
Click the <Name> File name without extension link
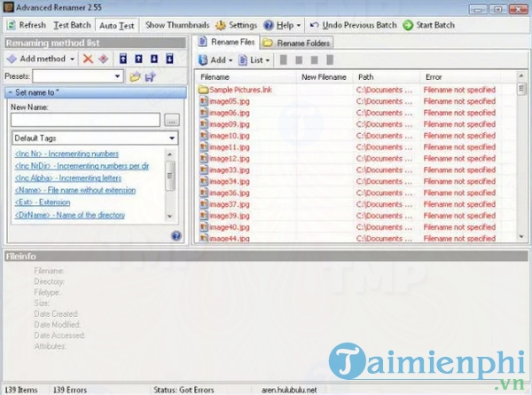(x=75, y=190)
